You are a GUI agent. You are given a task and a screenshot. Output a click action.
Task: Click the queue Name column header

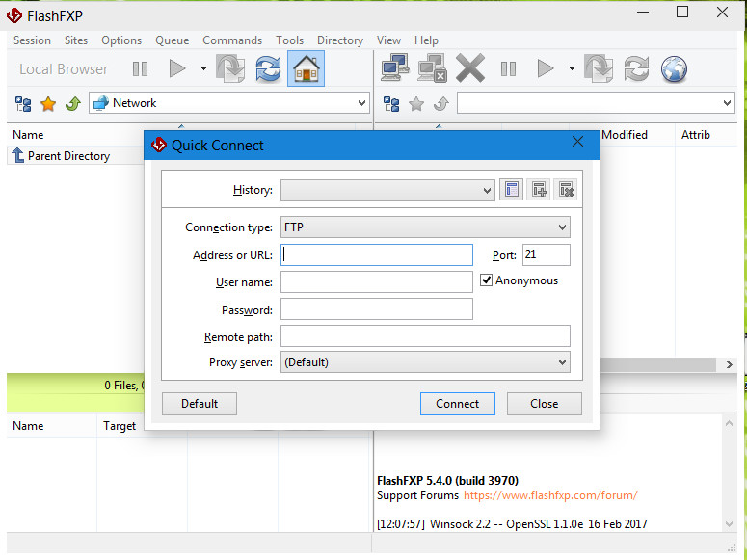(x=28, y=426)
